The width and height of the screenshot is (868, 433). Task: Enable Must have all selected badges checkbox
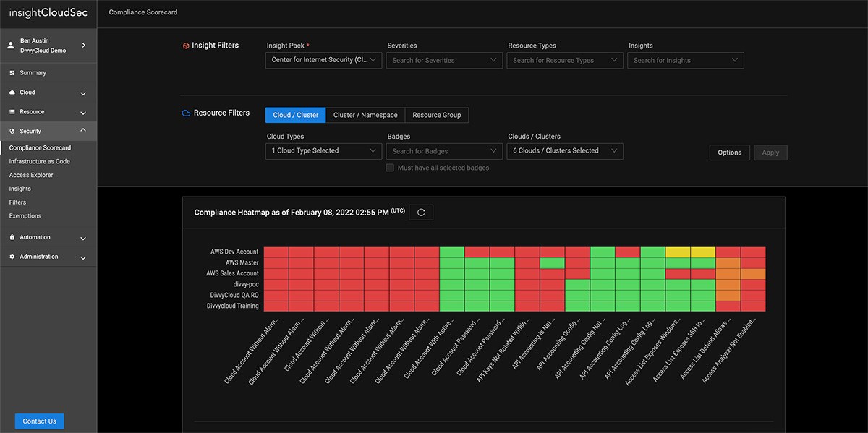pyautogui.click(x=390, y=168)
